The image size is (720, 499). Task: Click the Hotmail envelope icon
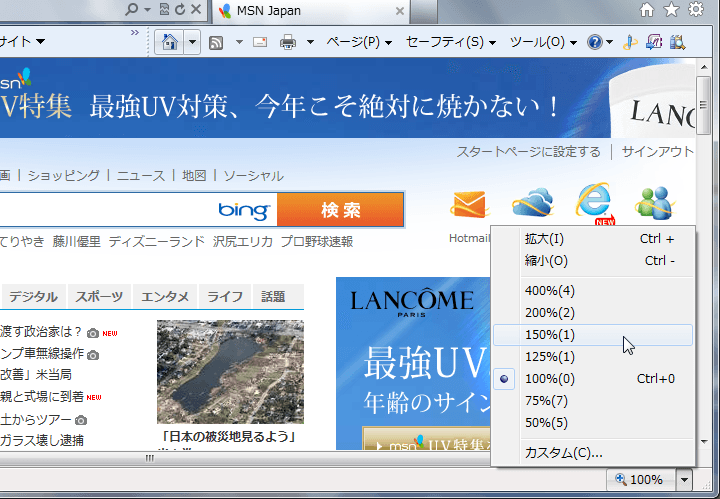469,204
